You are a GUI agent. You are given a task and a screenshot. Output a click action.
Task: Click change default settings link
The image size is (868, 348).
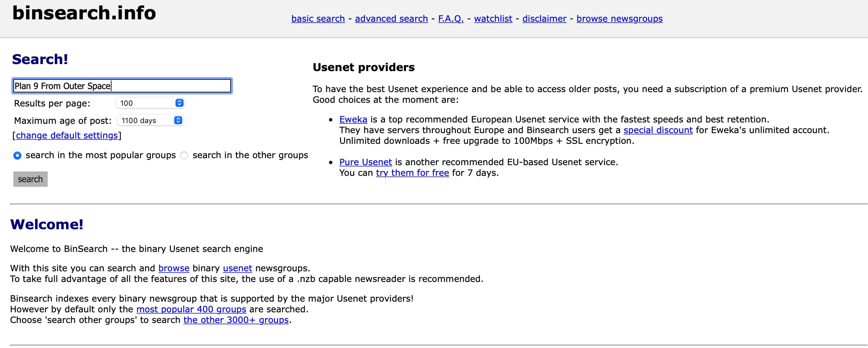[x=67, y=135]
